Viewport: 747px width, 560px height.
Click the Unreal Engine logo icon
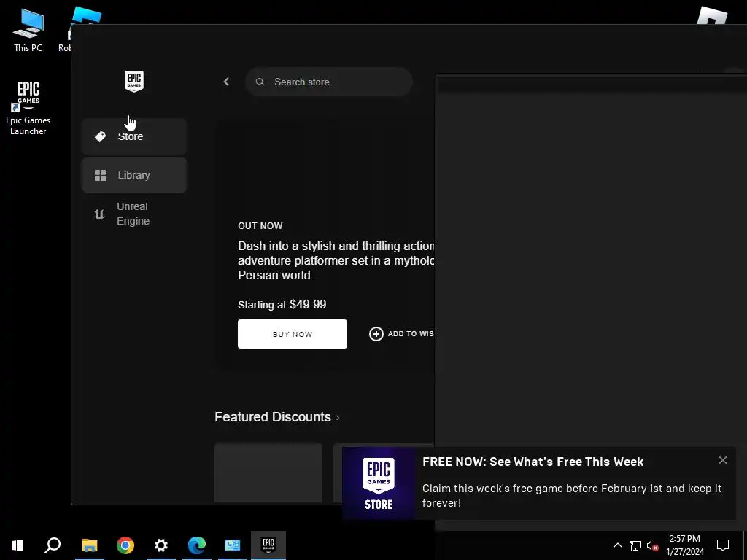click(x=99, y=214)
